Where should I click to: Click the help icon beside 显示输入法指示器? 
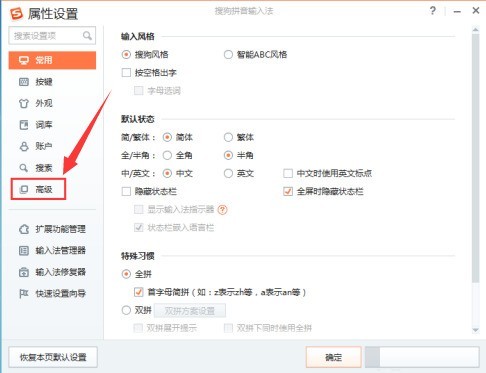point(222,210)
